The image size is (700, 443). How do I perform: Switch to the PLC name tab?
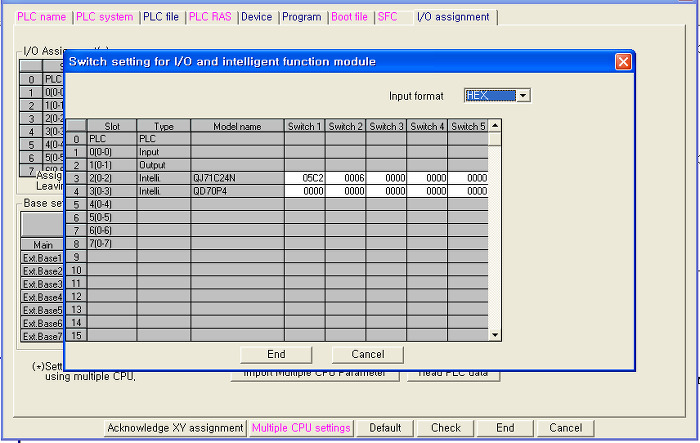click(x=42, y=17)
